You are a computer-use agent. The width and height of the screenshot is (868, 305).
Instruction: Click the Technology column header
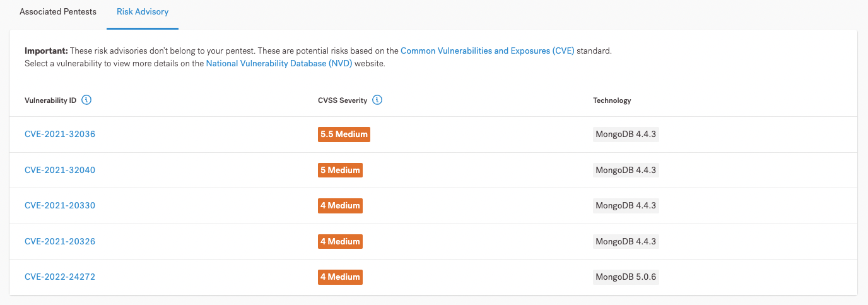pos(612,100)
